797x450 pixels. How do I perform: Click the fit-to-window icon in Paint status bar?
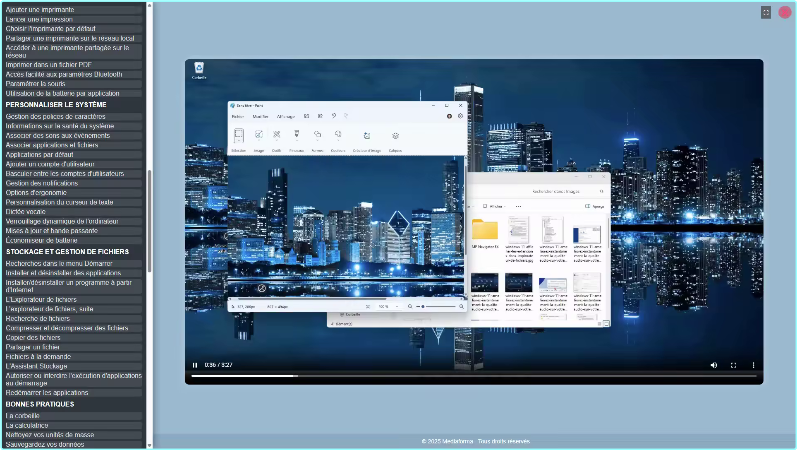coord(367,307)
